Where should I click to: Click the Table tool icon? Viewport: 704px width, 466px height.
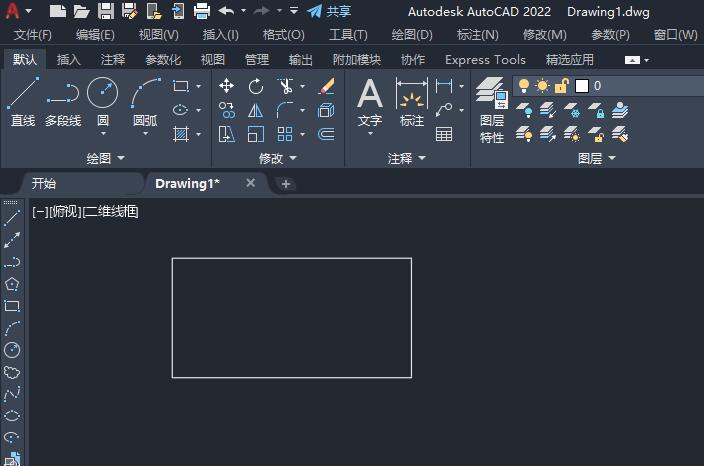pos(444,134)
